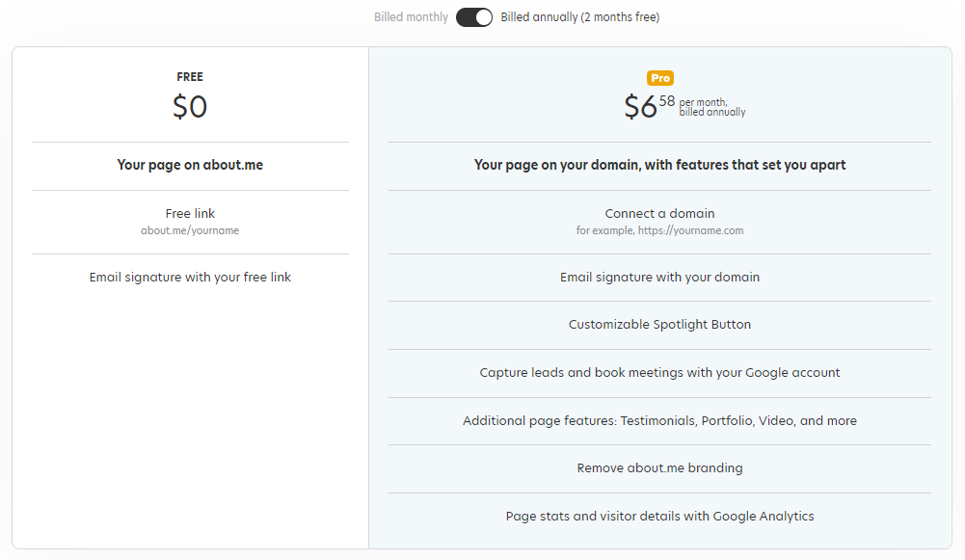Image resolution: width=965 pixels, height=560 pixels.
Task: Click 'Your page on your domain' heading
Action: point(659,165)
